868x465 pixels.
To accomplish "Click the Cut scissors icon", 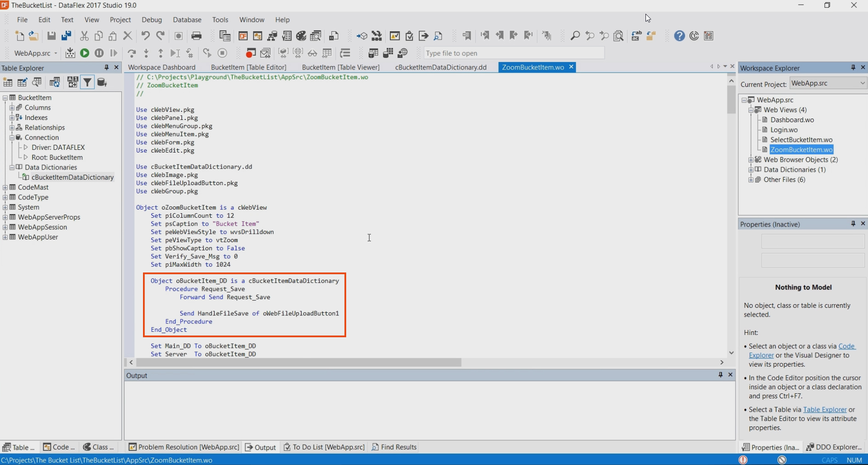I will [84, 36].
